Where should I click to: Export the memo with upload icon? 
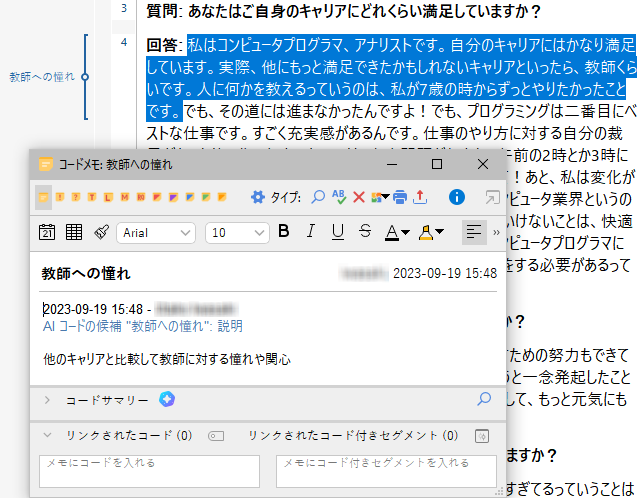click(x=420, y=197)
